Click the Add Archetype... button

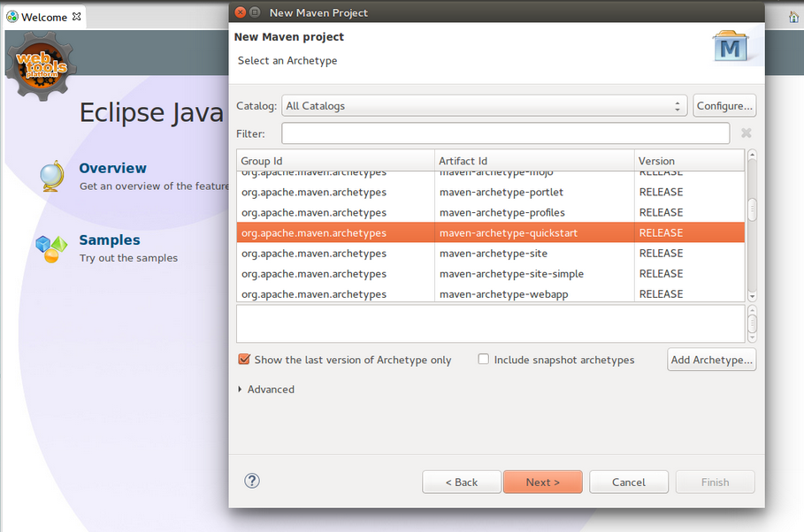[x=712, y=360]
